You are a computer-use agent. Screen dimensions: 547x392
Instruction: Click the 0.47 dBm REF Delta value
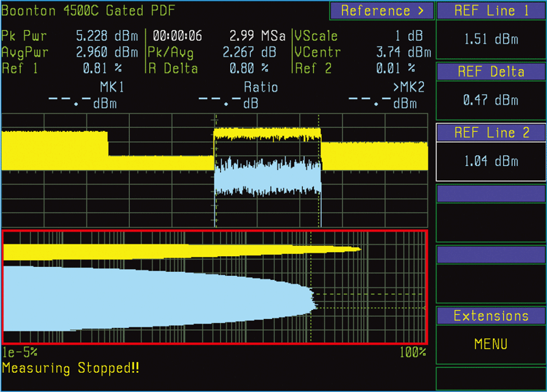491,100
